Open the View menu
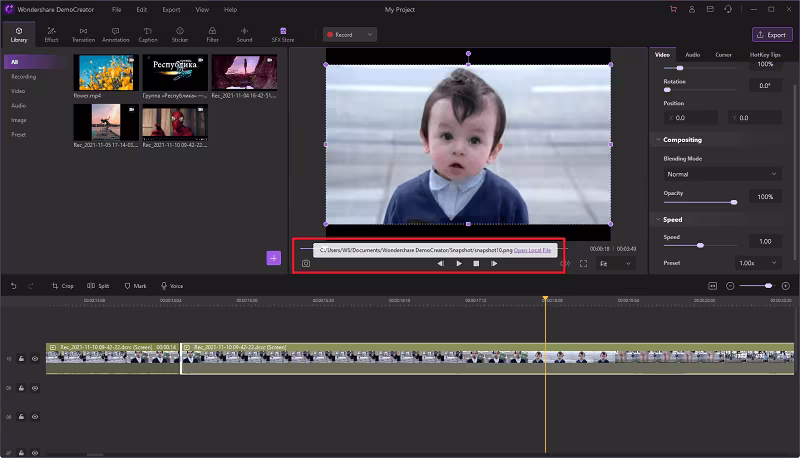 [x=202, y=9]
